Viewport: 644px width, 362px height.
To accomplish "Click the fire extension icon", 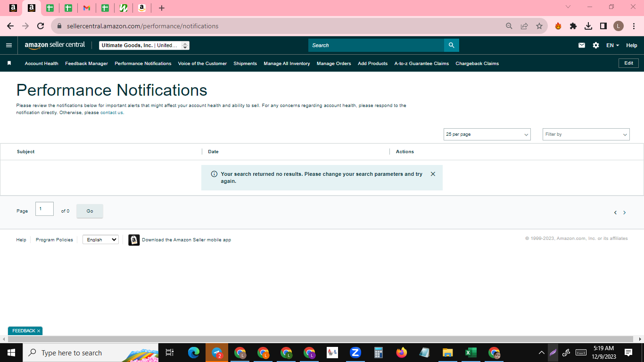I will (558, 26).
